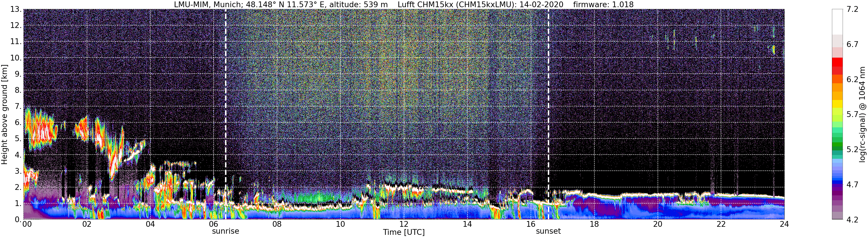This screenshot has height=238, width=868.
Task: Click the x-axis tick label '04'
Action: (150, 224)
